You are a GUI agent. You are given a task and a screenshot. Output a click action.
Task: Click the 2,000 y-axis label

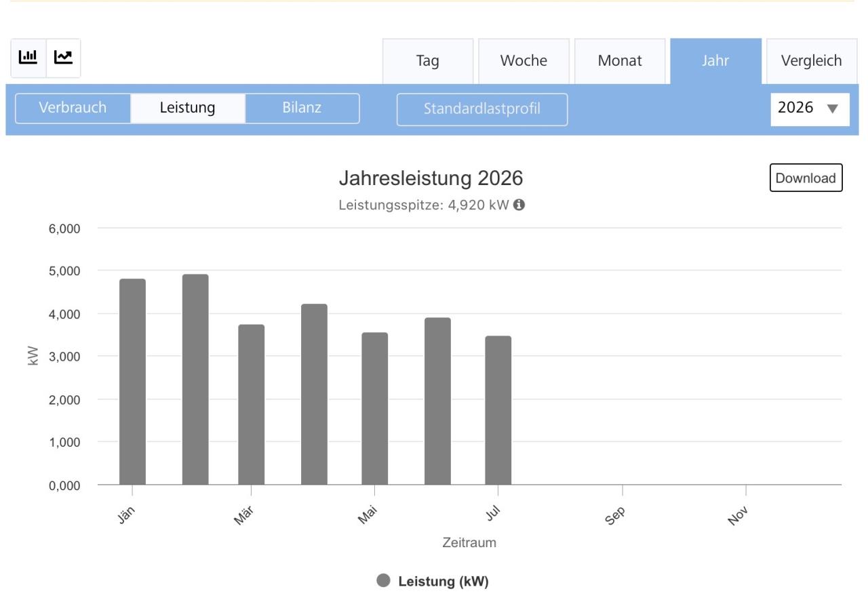tap(63, 400)
